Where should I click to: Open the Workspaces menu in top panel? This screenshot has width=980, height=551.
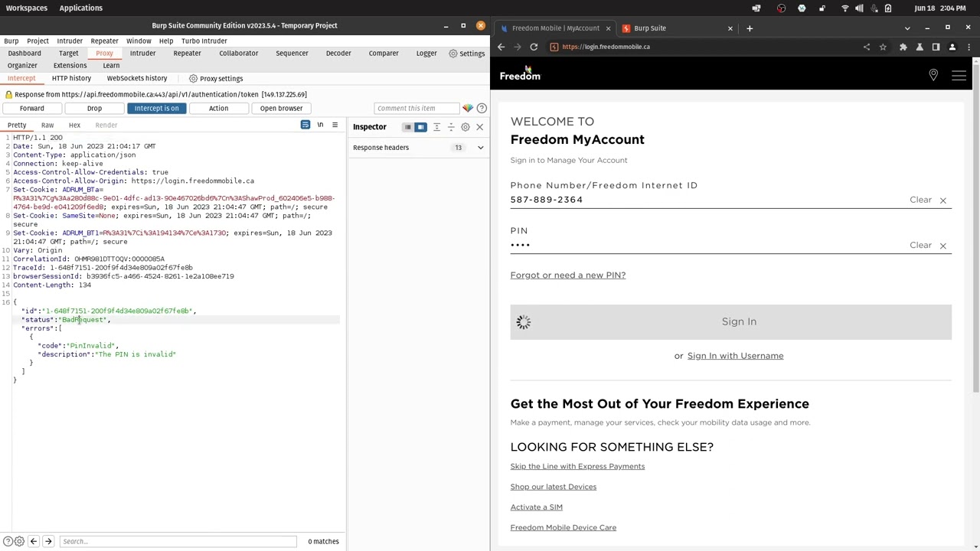click(x=26, y=8)
